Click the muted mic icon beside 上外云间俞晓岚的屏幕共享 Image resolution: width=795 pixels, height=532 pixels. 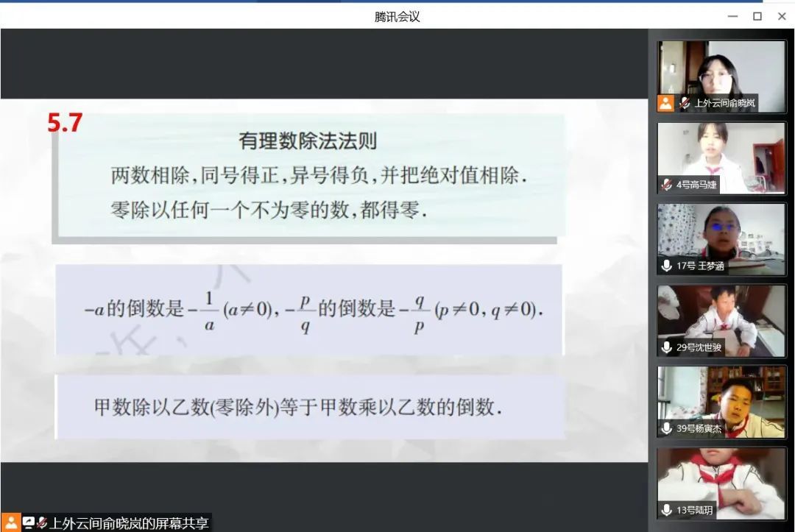[41, 523]
